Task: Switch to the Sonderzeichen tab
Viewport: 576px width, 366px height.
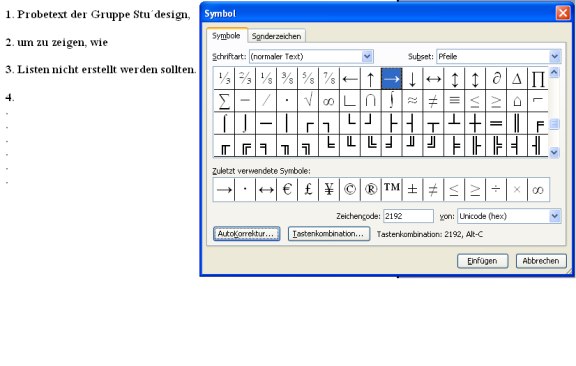Action: pos(276,36)
